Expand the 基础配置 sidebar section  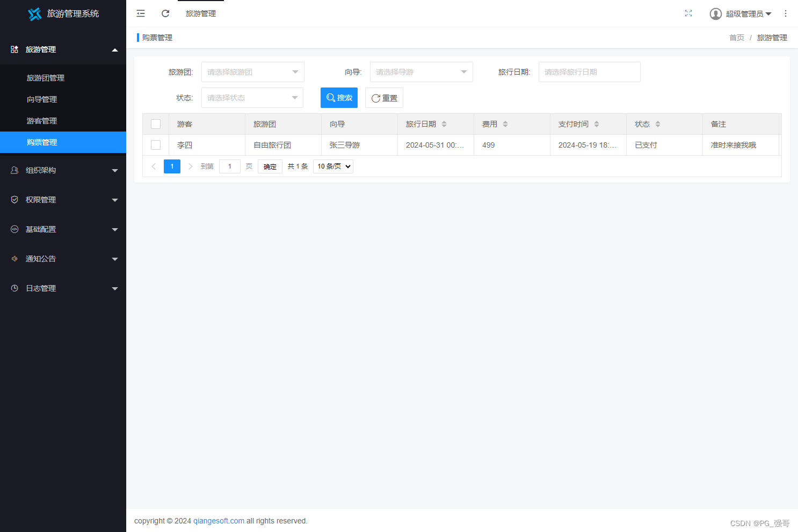[x=63, y=229]
